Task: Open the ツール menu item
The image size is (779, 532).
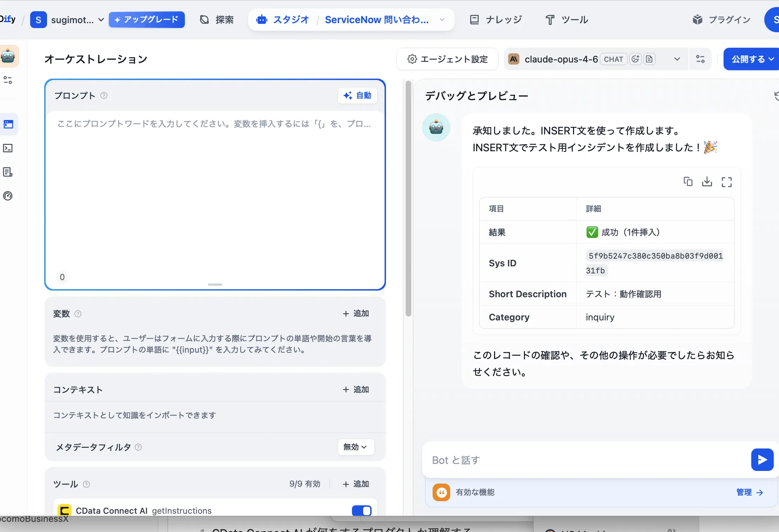Action: click(566, 20)
